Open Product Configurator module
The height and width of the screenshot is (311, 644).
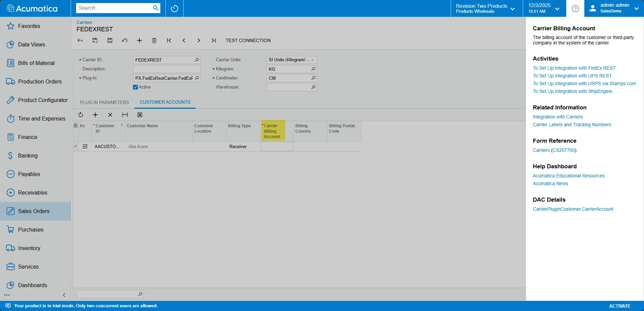point(35,100)
